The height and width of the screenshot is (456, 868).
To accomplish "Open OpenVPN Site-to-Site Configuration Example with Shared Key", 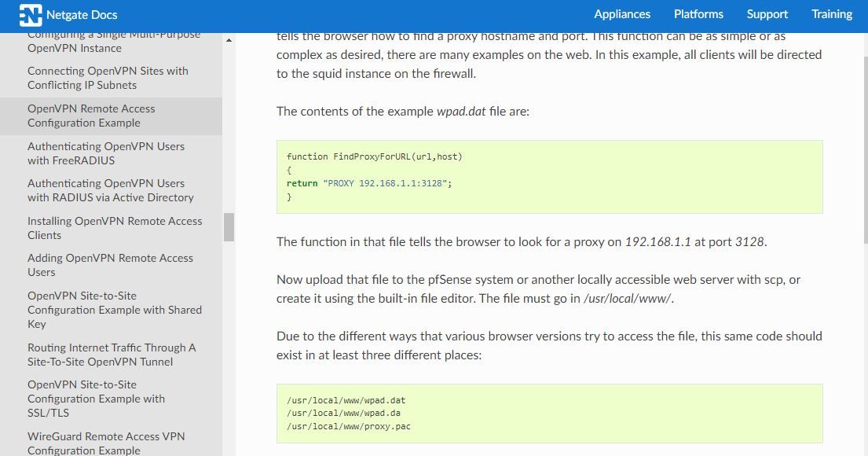I will click(x=115, y=310).
